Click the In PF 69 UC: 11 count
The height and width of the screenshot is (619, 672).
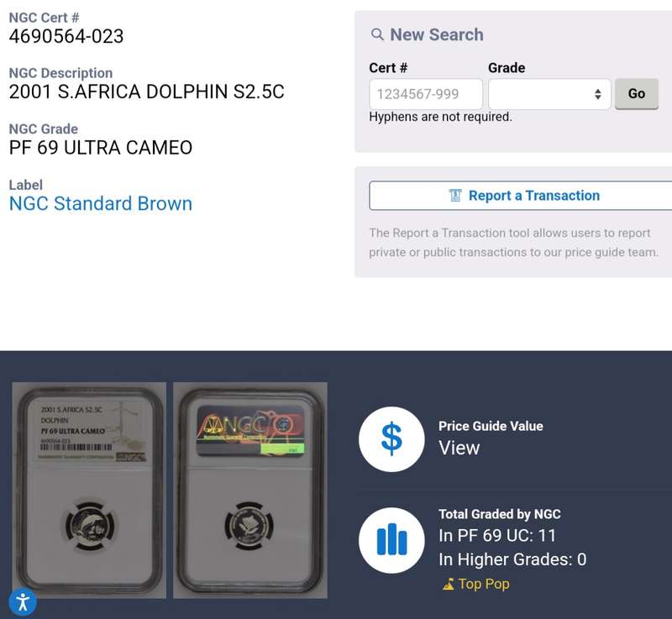497,536
